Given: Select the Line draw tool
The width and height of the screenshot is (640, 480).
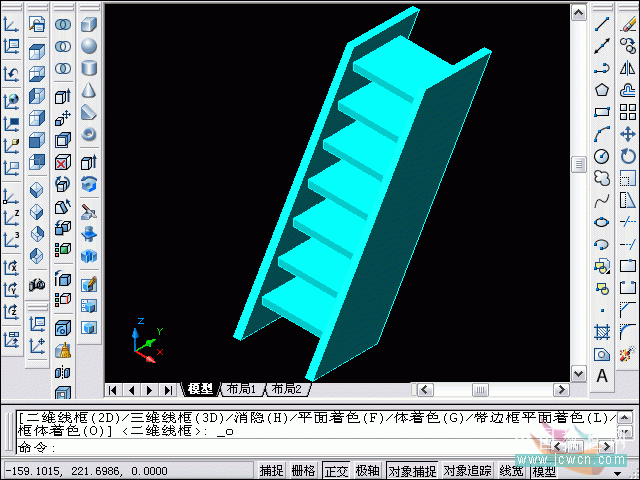Looking at the screenshot, I should pos(602,24).
